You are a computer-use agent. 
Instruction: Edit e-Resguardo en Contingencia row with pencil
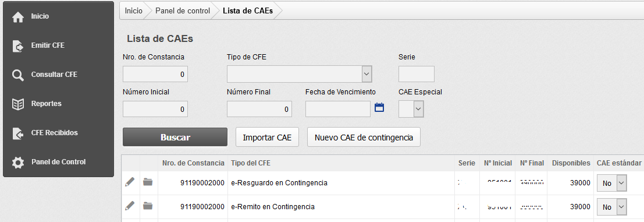point(129,182)
